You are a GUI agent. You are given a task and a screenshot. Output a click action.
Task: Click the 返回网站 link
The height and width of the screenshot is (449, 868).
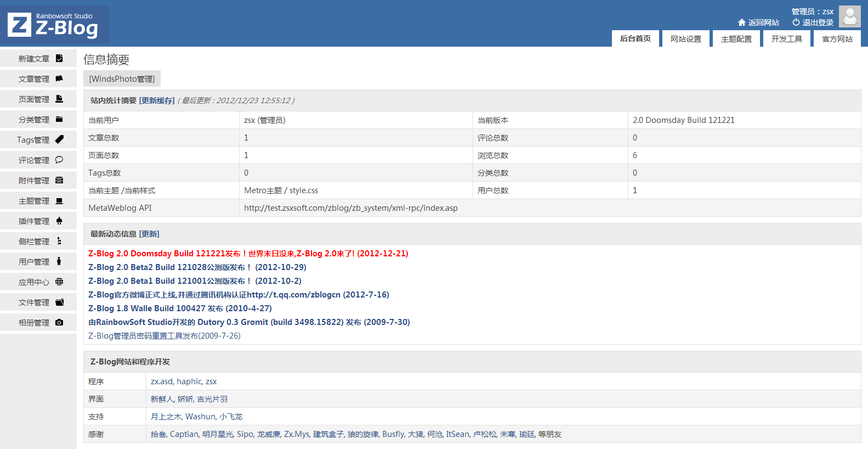pos(763,23)
